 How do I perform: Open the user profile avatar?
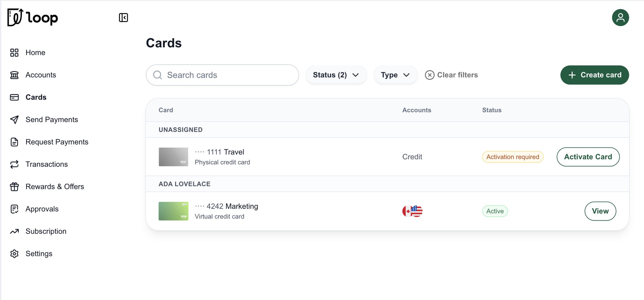click(x=620, y=17)
